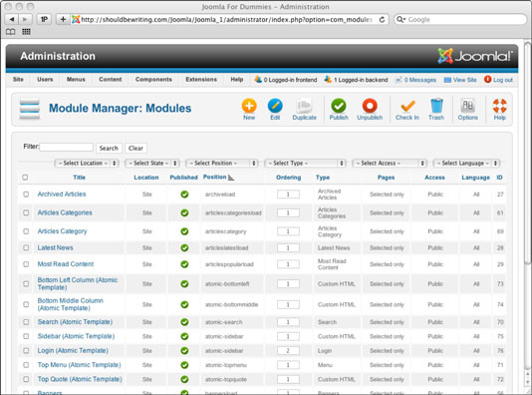This screenshot has width=532, height=395.
Task: Toggle published status for Search (Atomic Template)
Action: click(x=184, y=322)
